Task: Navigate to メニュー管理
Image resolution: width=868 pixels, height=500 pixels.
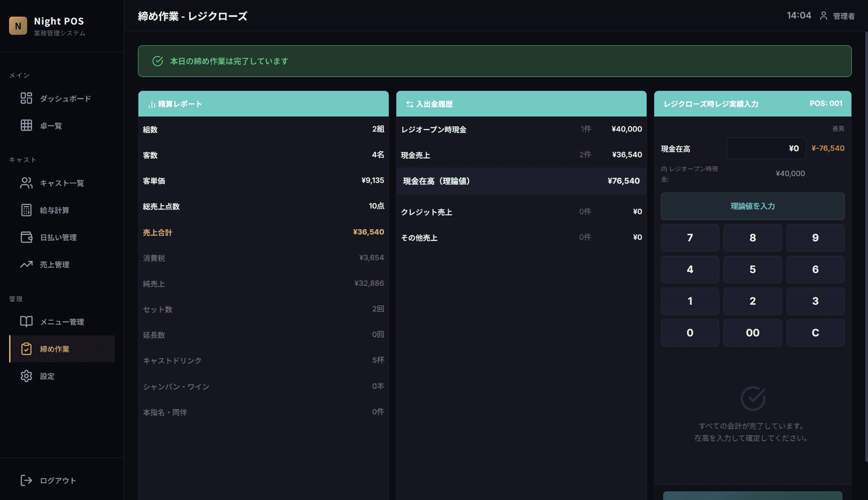Action: (x=62, y=321)
